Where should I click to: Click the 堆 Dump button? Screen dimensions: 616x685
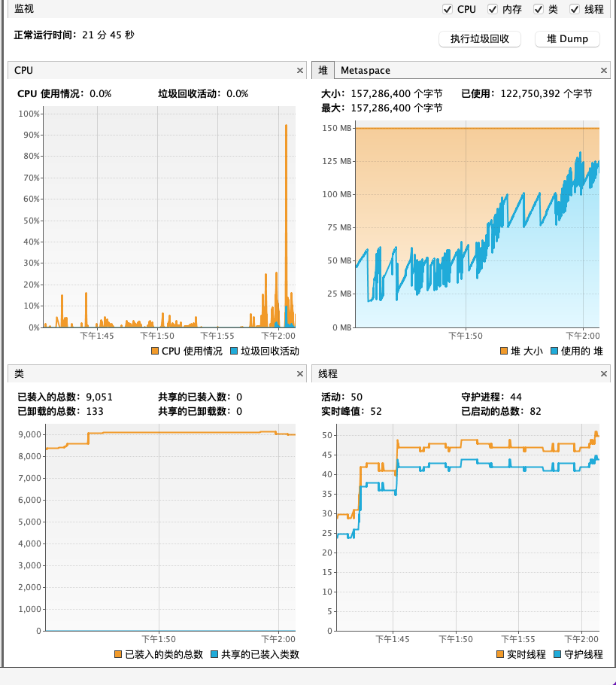pos(567,39)
